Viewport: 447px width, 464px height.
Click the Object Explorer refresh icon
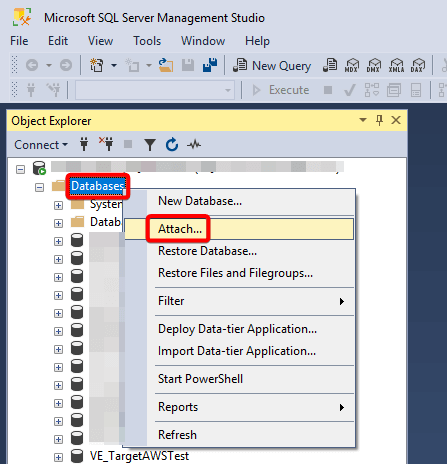172,145
